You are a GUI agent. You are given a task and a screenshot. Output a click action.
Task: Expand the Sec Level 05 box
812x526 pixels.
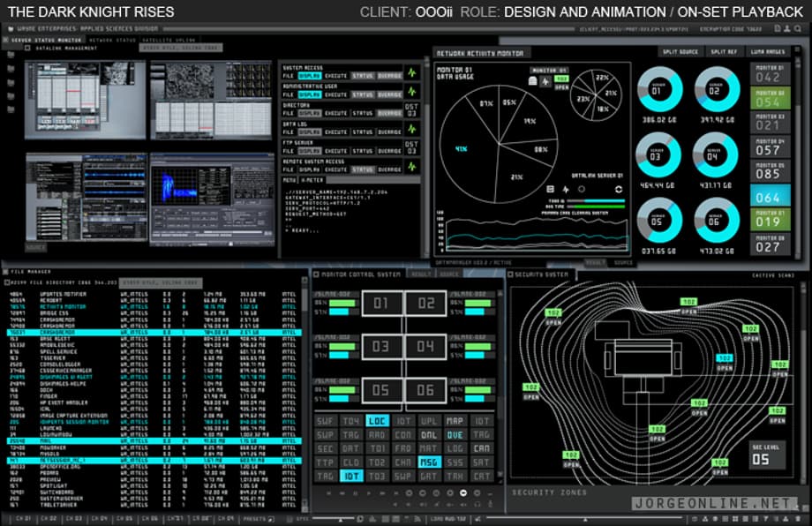click(x=765, y=455)
